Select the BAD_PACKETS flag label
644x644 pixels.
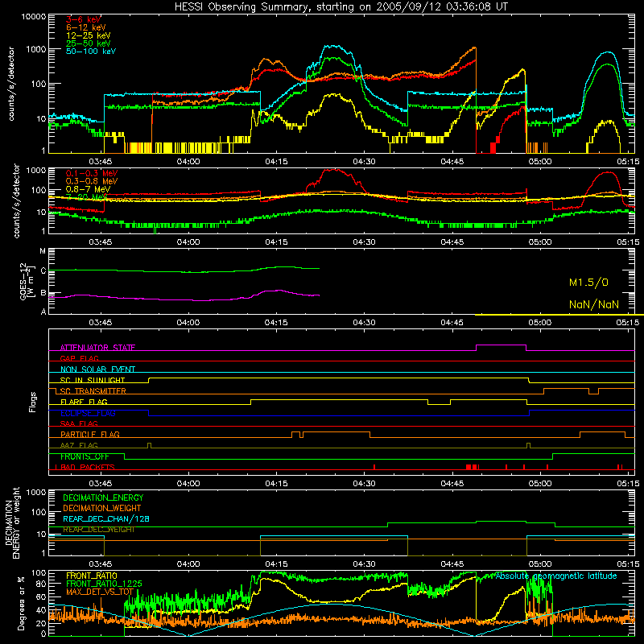(x=87, y=467)
